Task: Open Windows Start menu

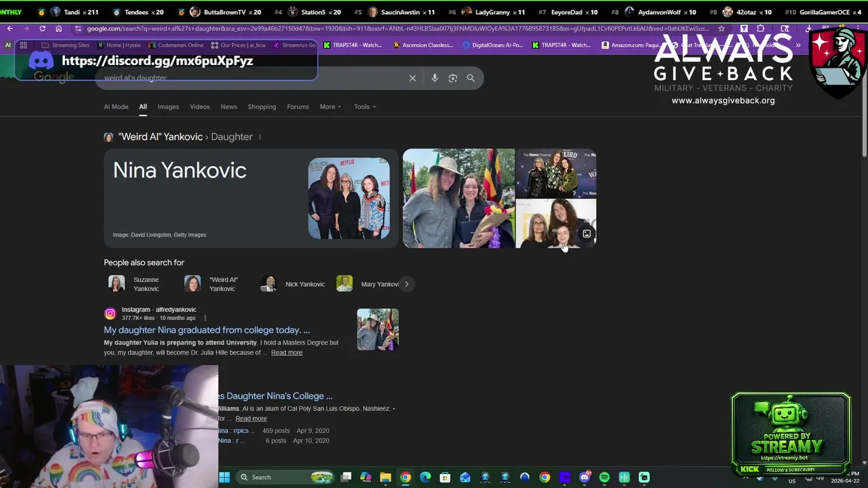Action: tap(224, 477)
